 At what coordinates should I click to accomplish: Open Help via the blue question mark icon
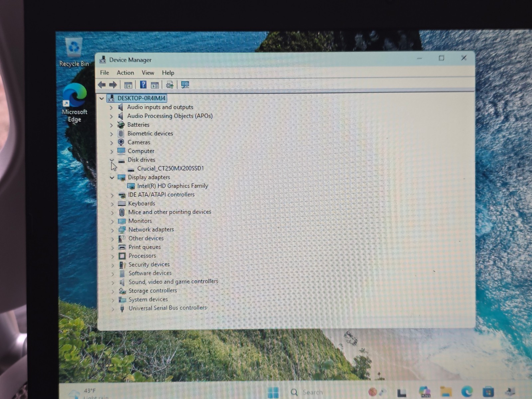click(x=143, y=85)
